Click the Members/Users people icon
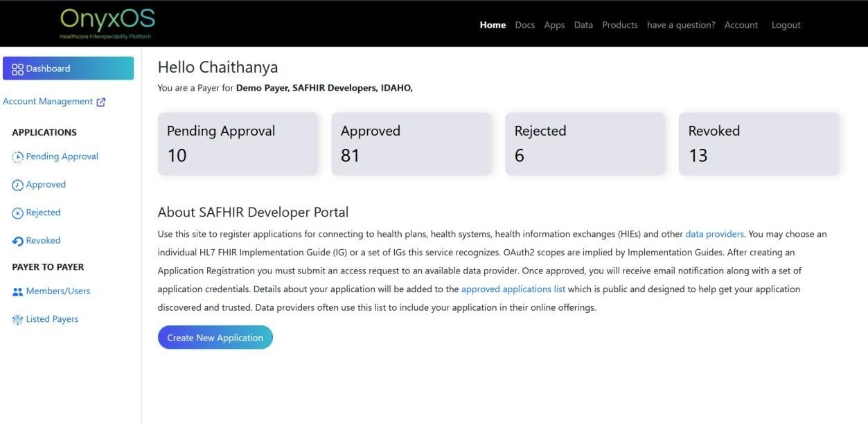The width and height of the screenshot is (868, 425). (x=18, y=292)
